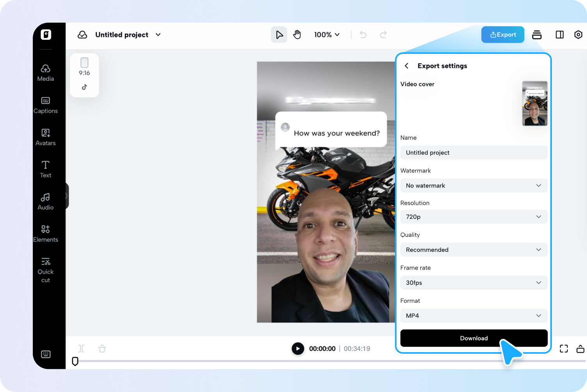The height and width of the screenshot is (392, 587).
Task: Open the Elements panel
Action: [46, 234]
